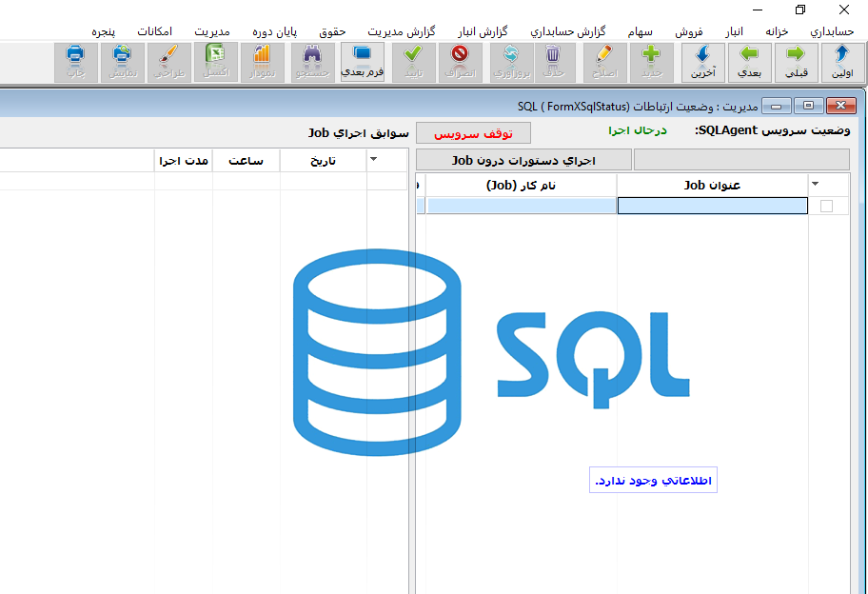This screenshot has width=868, height=594.
Task: Open the گزارش مديريت menu
Action: tap(402, 31)
